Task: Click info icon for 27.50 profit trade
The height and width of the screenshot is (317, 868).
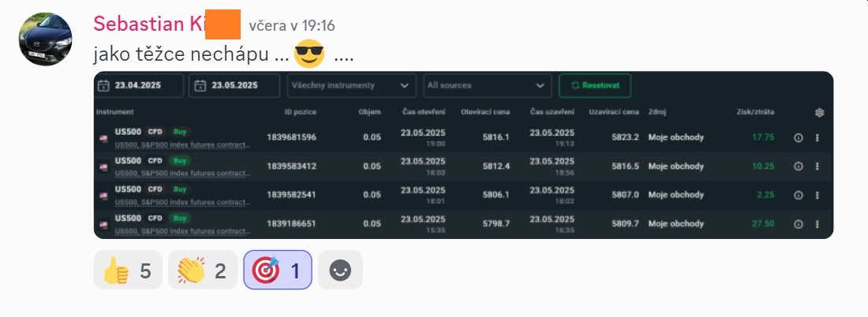Action: (798, 224)
